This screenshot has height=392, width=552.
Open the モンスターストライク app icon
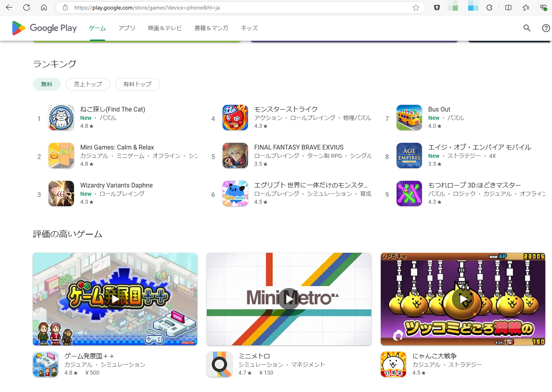235,117
